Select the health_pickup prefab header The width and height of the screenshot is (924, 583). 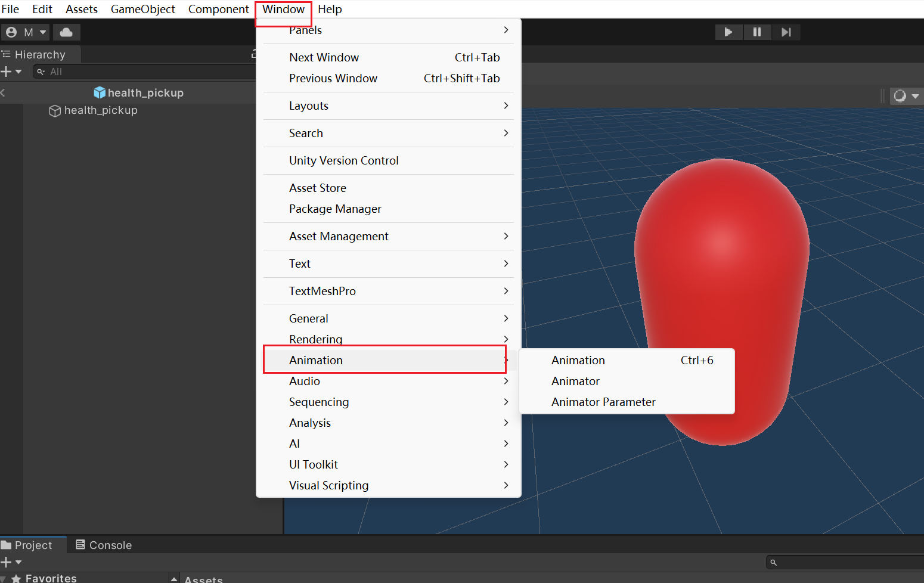[x=139, y=92]
